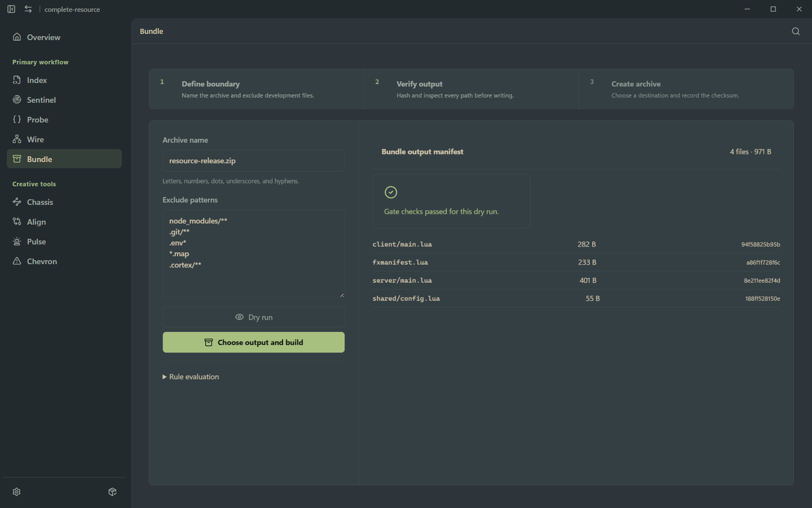
Task: Open settings gear at sidebar bottom
Action: (16, 492)
